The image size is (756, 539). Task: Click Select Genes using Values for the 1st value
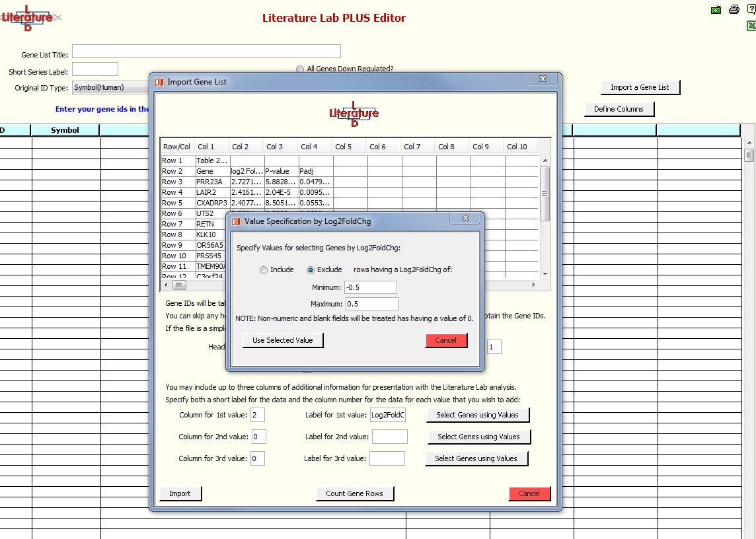(x=477, y=415)
